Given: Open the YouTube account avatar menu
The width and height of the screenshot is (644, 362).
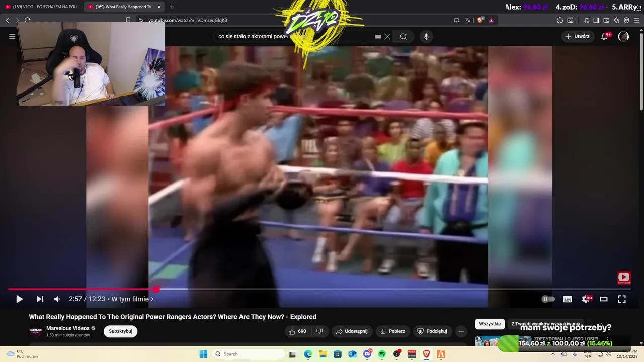Looking at the screenshot, I should (623, 36).
